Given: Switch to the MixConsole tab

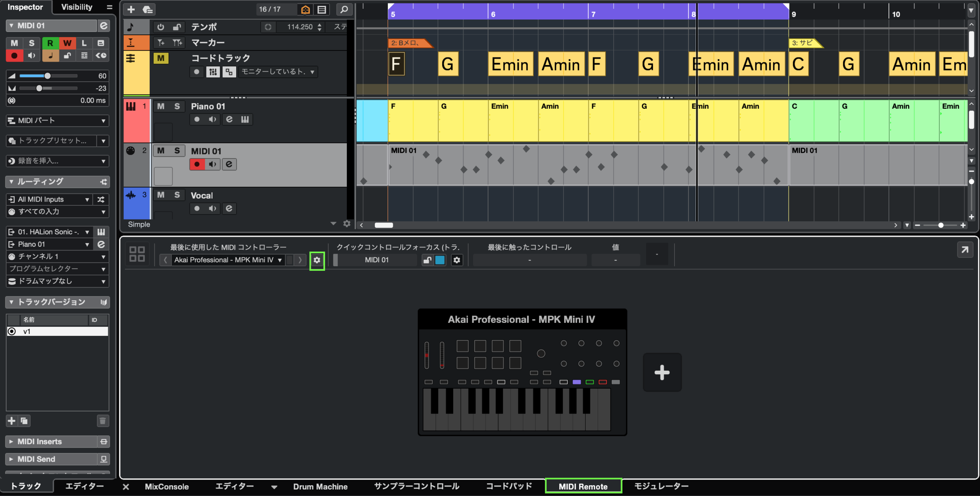Looking at the screenshot, I should 167,486.
